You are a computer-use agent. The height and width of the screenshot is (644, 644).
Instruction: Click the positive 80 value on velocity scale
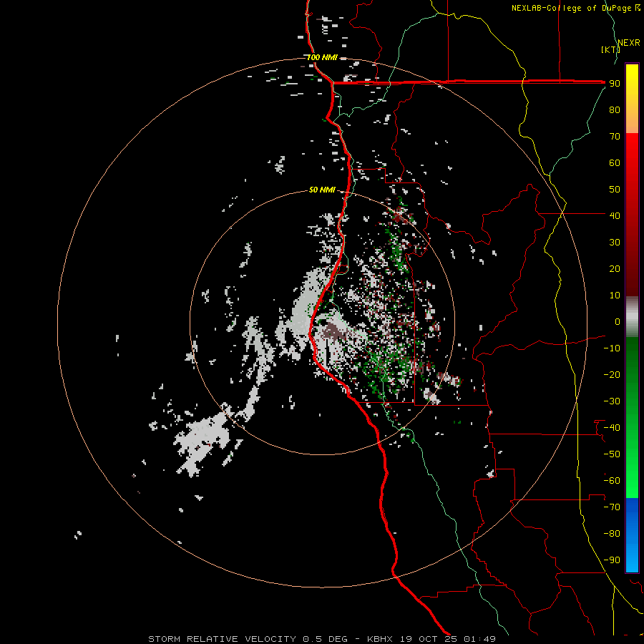pyautogui.click(x=615, y=110)
